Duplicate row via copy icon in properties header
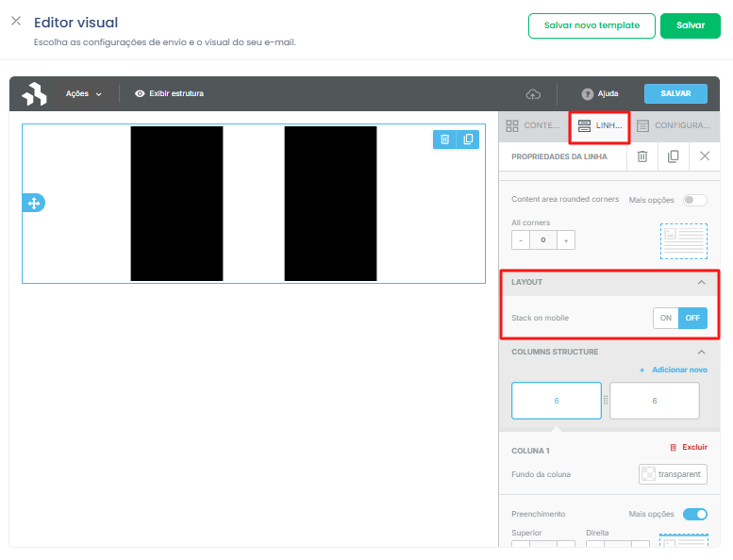Screen dimensions: 733x560 click(674, 156)
